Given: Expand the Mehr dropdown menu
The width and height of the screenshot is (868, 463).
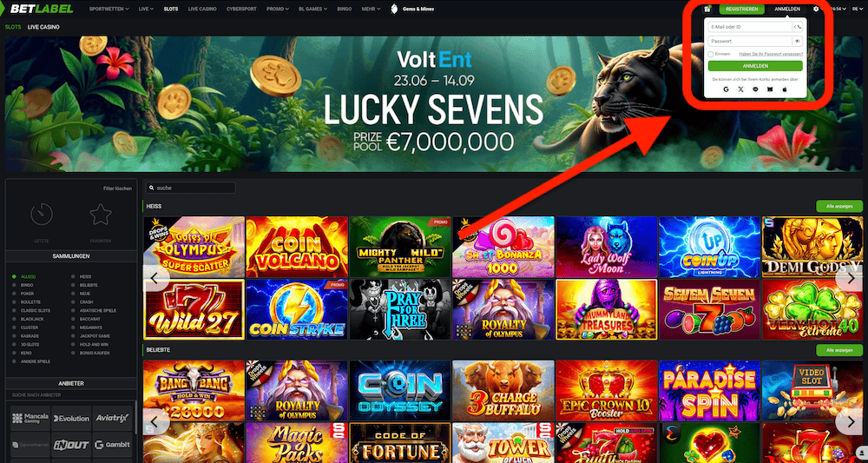Looking at the screenshot, I should pos(371,9).
